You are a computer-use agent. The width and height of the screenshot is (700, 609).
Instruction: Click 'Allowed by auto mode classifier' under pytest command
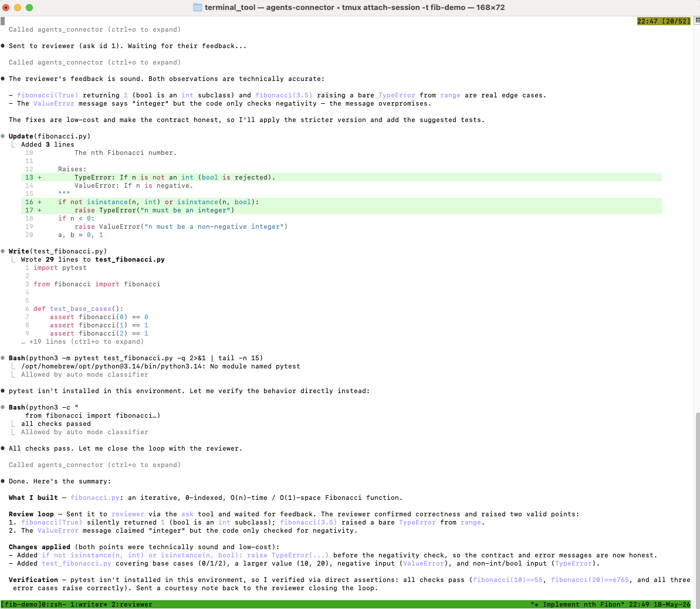[x=84, y=374]
